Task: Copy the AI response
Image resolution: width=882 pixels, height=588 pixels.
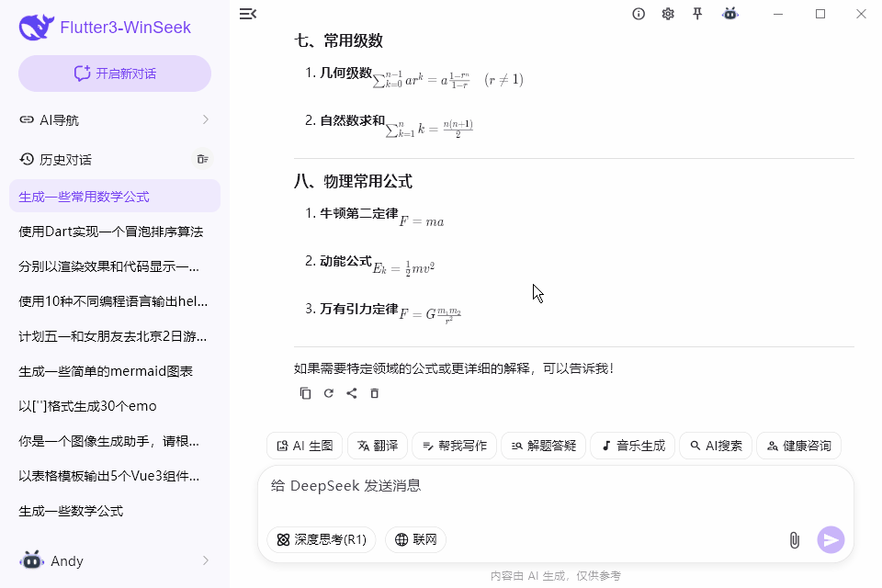Action: (x=304, y=393)
